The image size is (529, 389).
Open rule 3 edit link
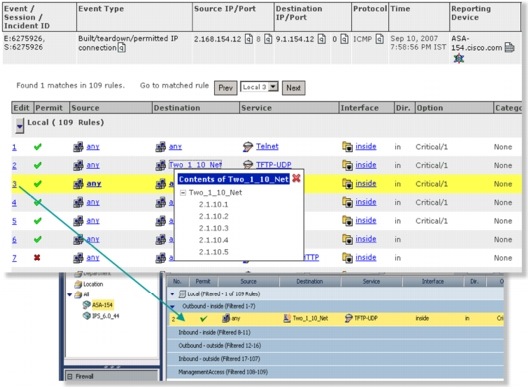[x=14, y=184]
